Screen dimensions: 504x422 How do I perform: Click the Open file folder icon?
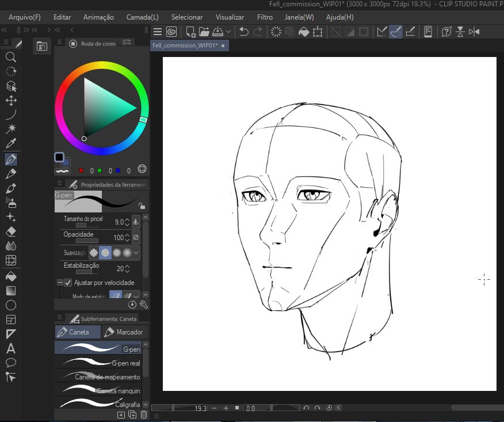click(x=204, y=32)
